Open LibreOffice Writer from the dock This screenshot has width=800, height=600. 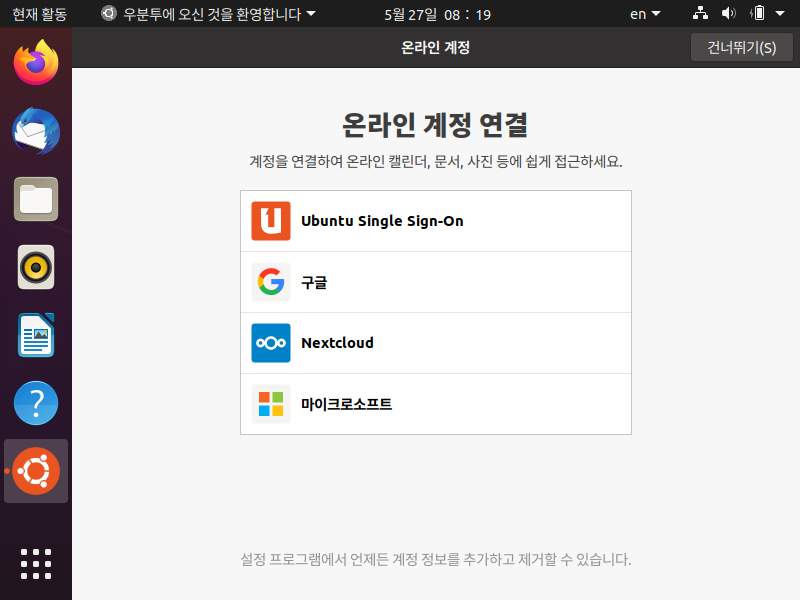(36, 335)
